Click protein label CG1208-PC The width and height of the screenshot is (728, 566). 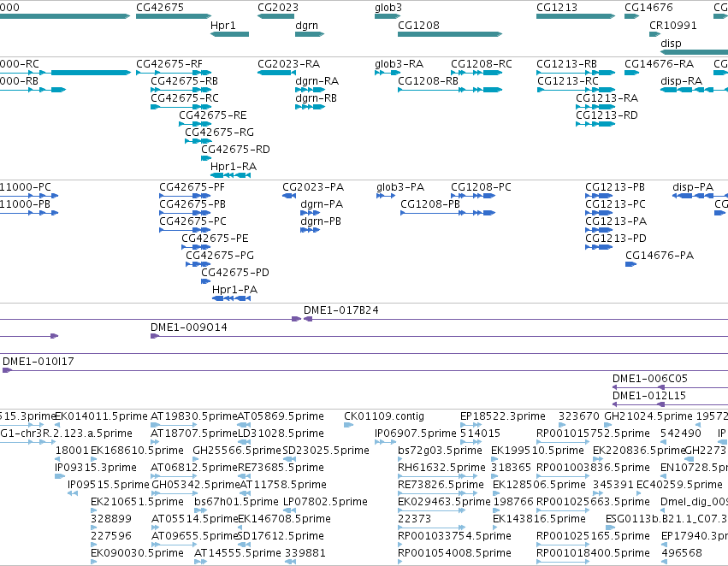[x=481, y=187]
